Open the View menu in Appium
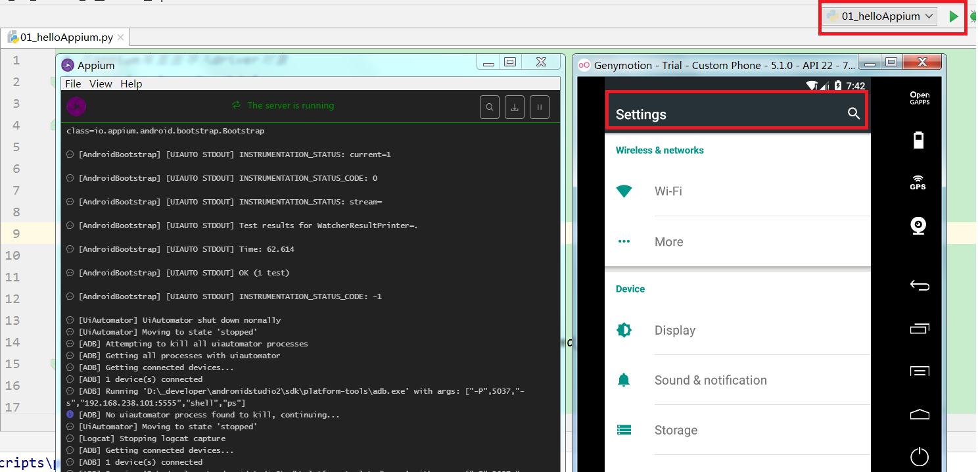 (101, 83)
